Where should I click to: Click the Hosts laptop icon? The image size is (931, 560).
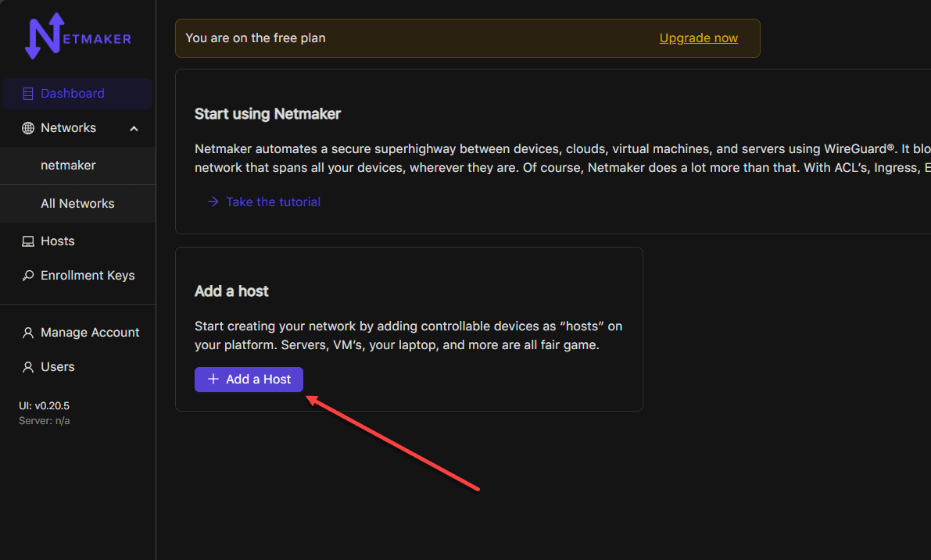tap(28, 241)
